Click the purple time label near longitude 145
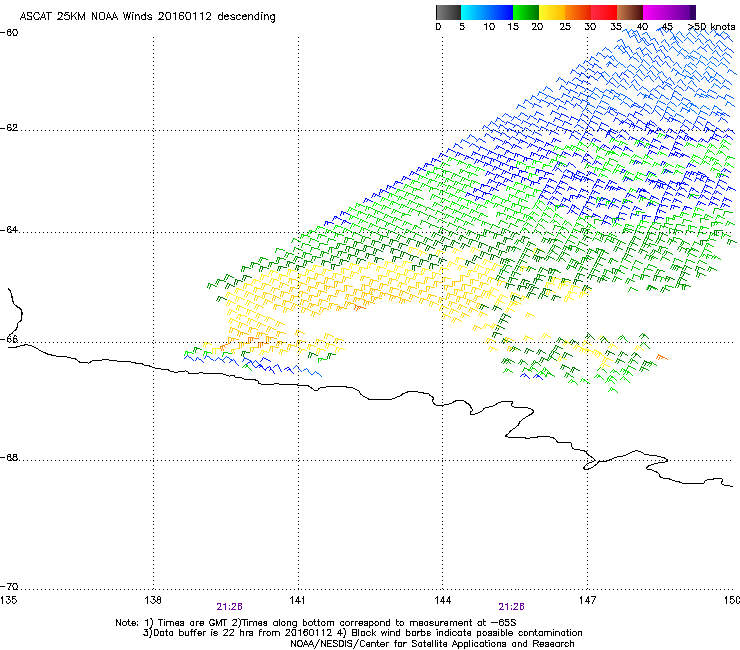Screen dimensions: 740x650 [512, 607]
